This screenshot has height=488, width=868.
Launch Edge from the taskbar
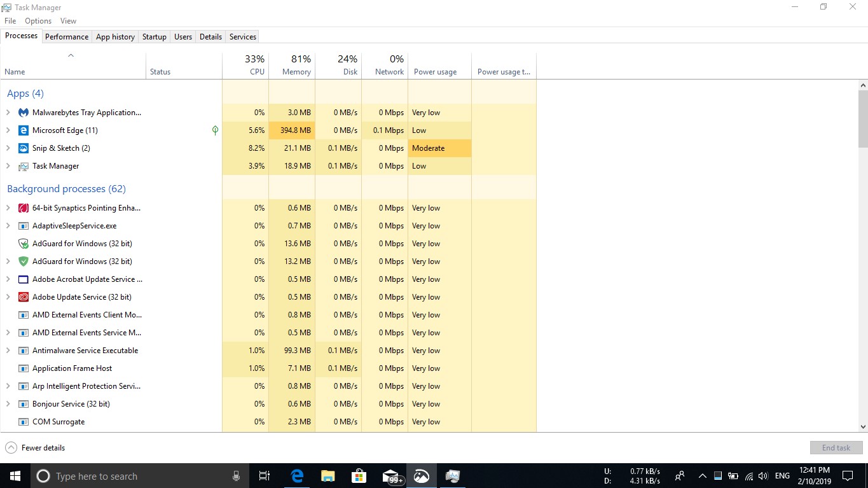(297, 476)
